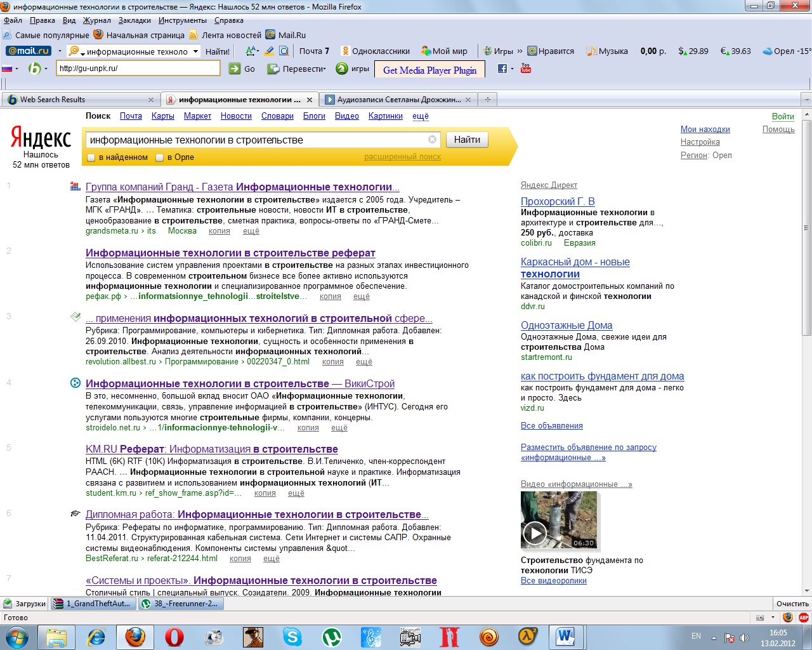Click the euro rate 39.63 indicator
Viewport: 812px width, 650px height.
point(736,51)
